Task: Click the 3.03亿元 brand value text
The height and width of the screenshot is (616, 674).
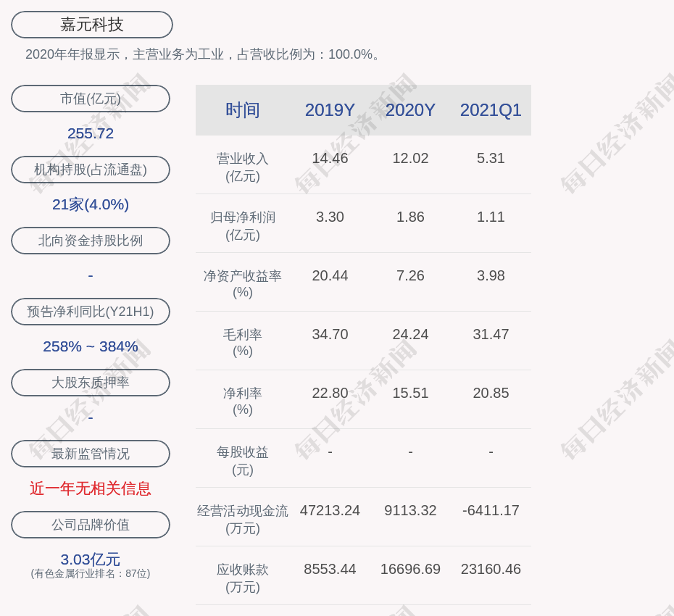Action: (x=91, y=559)
